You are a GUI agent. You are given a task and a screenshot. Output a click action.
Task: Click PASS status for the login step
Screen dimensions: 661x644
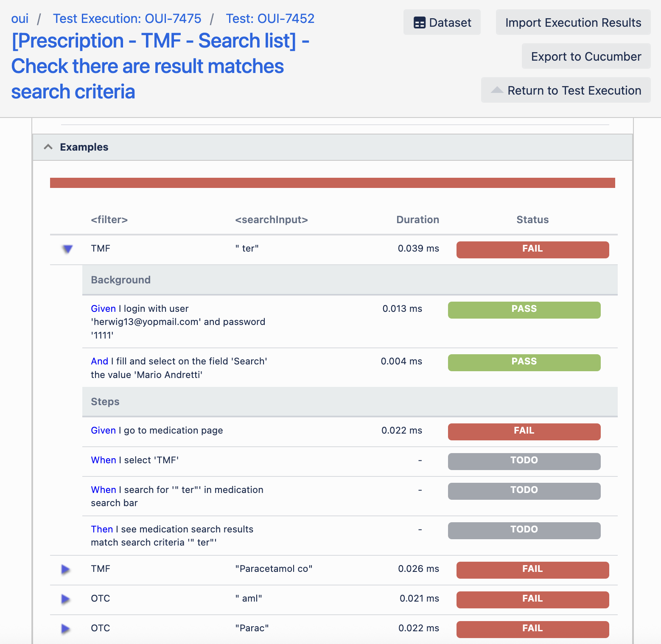pyautogui.click(x=524, y=310)
